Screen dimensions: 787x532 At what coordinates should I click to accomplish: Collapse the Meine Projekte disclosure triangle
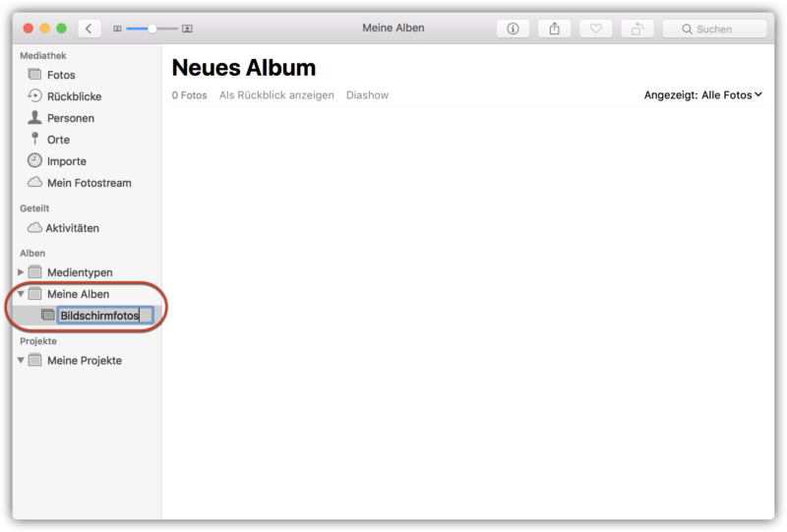click(x=21, y=360)
